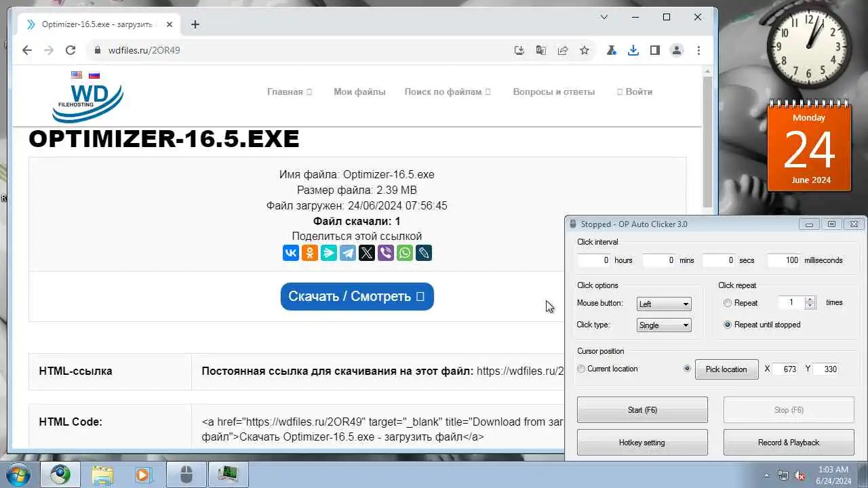Open Мои файлы page
Screen dimensions: 868x488
(x=359, y=91)
